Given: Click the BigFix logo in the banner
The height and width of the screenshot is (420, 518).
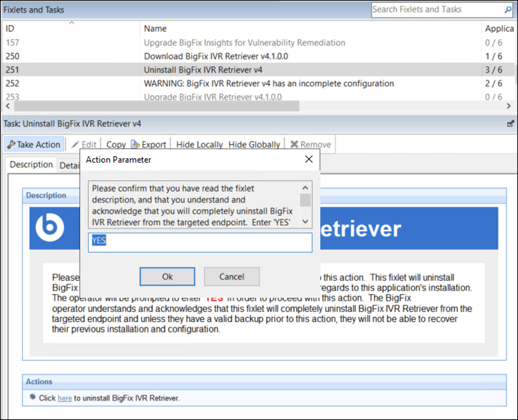Looking at the screenshot, I should coord(50,227).
